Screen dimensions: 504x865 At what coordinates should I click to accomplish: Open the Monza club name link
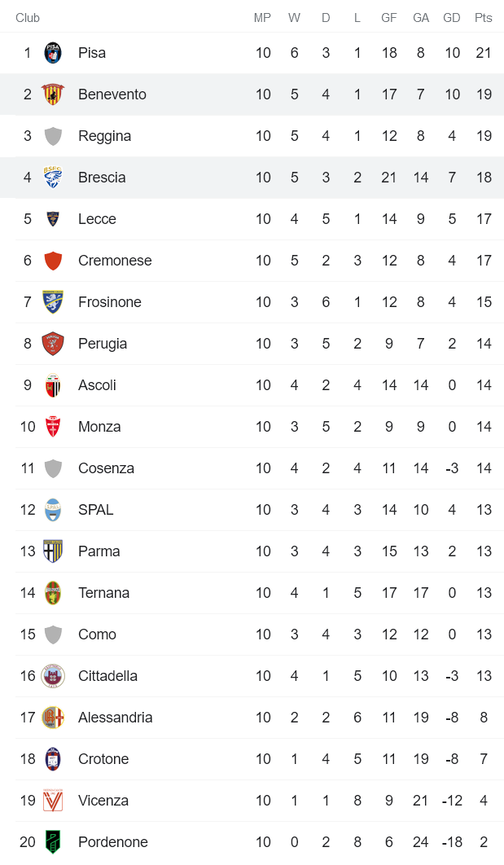pyautogui.click(x=99, y=427)
